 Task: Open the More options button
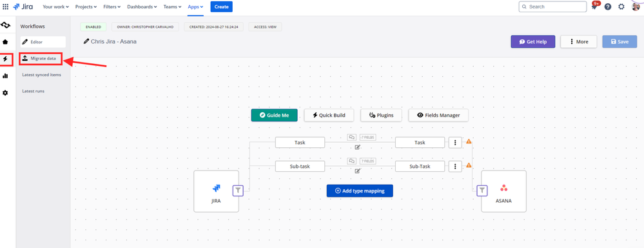(579, 41)
